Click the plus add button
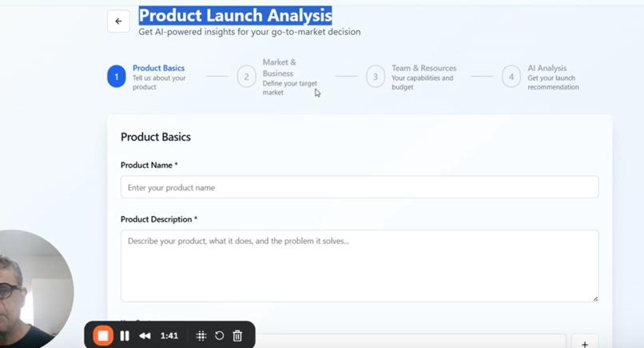The image size is (644, 348). click(x=584, y=342)
